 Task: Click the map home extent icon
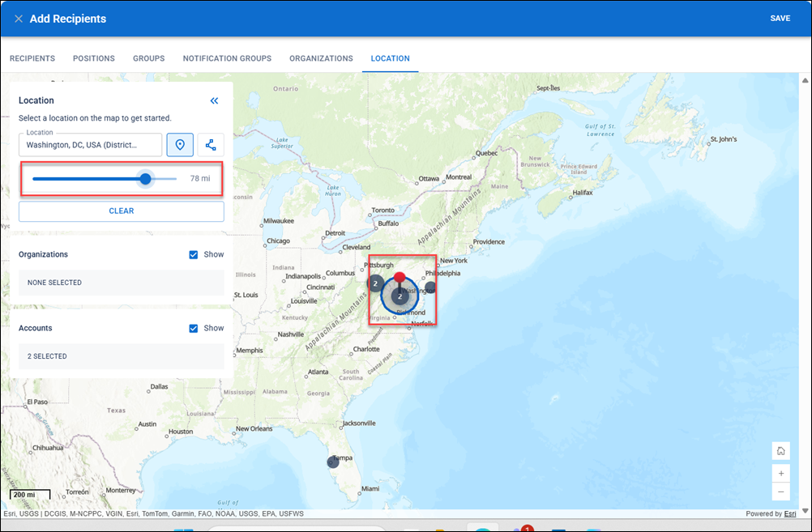click(x=780, y=451)
